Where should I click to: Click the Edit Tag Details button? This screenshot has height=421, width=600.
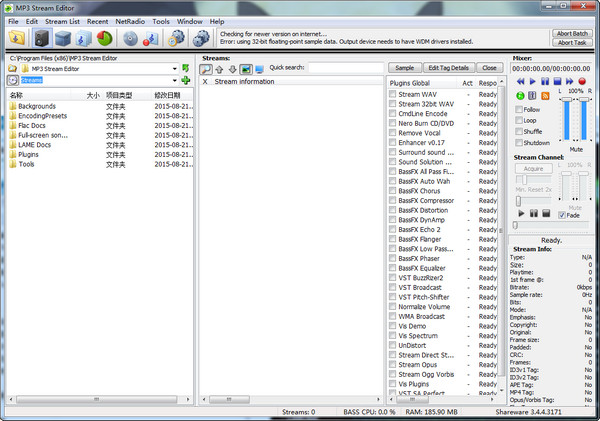tap(446, 68)
